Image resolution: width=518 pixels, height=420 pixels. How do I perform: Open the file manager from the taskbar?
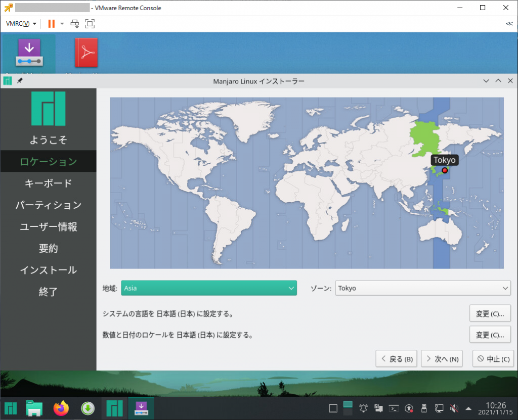click(34, 408)
